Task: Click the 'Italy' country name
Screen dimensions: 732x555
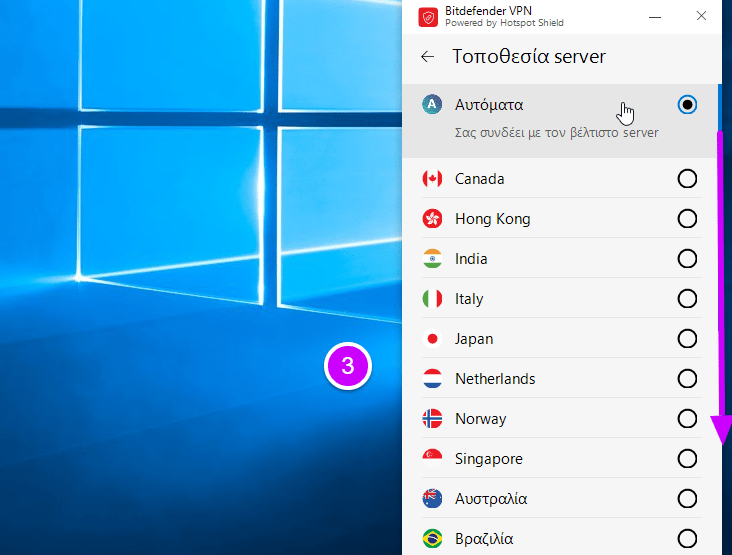Action: click(469, 299)
